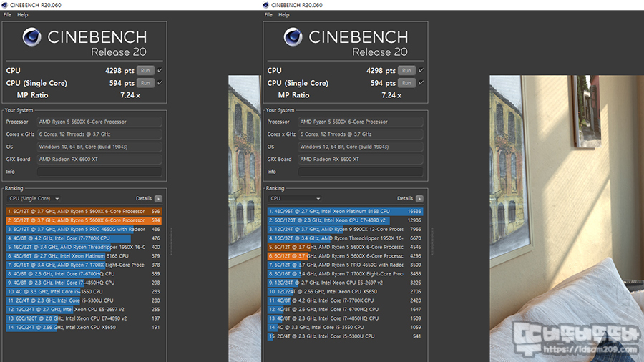Select Xeon E5-2697 v2 255 row in left list
This screenshot has height=362, width=644.
pyautogui.click(x=84, y=310)
